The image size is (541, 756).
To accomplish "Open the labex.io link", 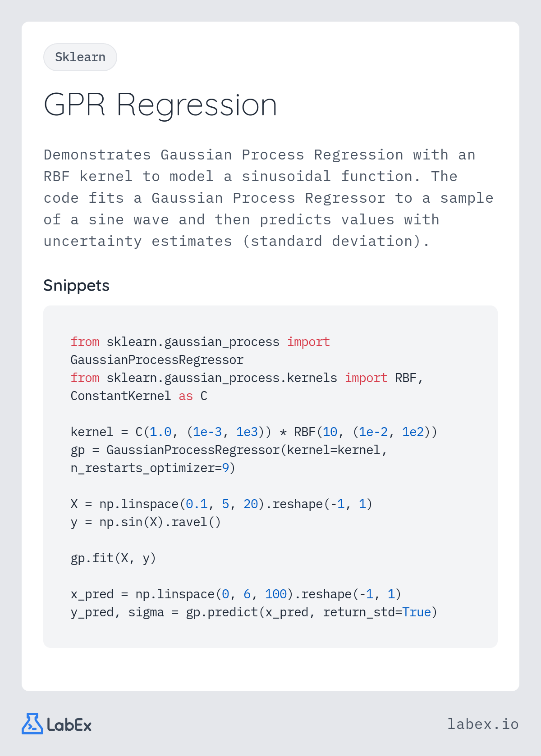I will click(483, 724).
